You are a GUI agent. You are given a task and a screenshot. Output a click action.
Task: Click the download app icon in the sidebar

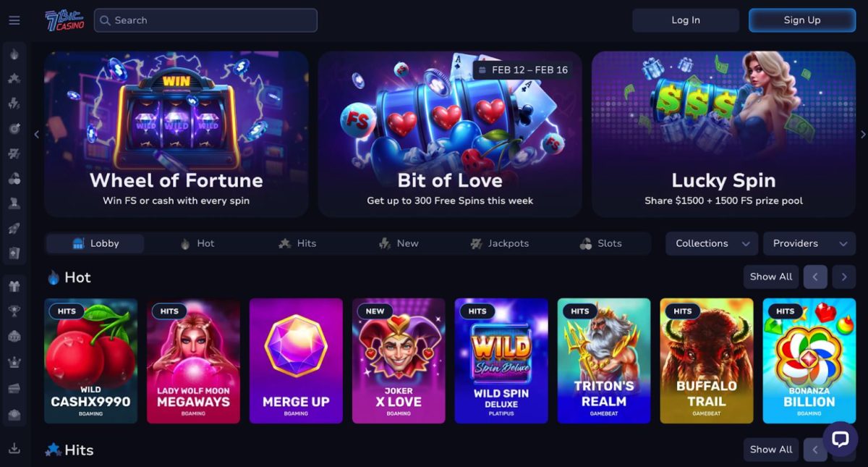click(14, 448)
